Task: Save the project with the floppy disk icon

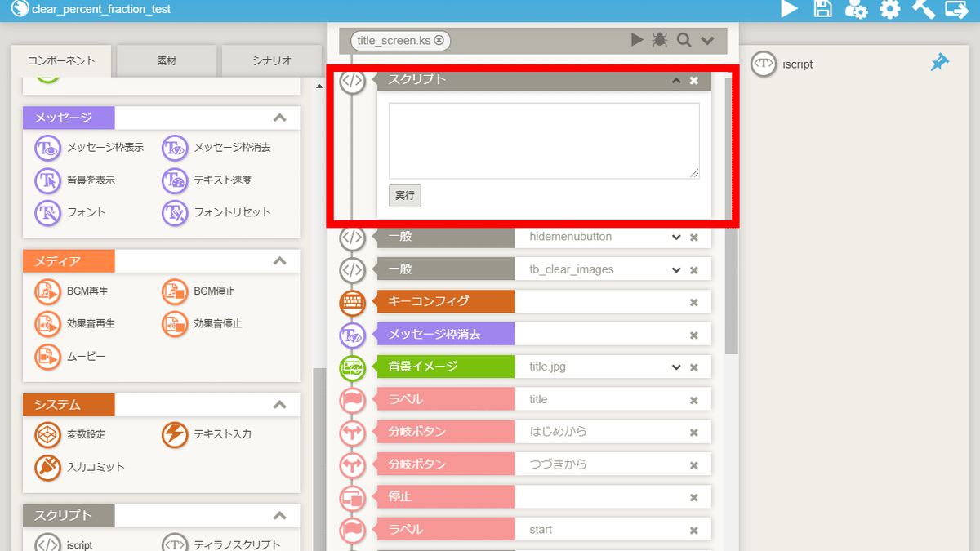Action: point(823,9)
